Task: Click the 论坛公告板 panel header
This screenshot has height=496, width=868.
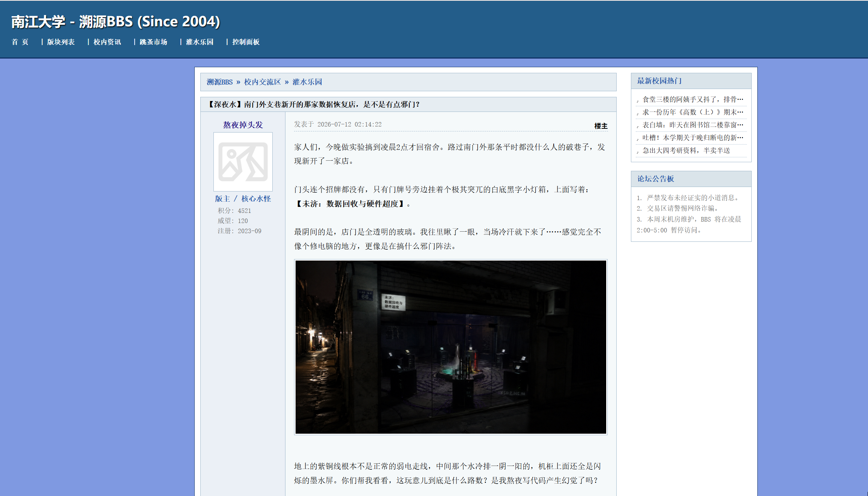Action: pyautogui.click(x=691, y=179)
